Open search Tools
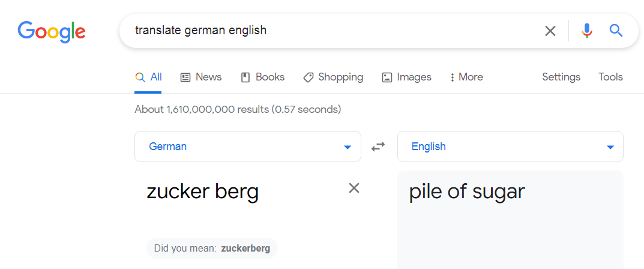The width and height of the screenshot is (644, 269). 611,77
